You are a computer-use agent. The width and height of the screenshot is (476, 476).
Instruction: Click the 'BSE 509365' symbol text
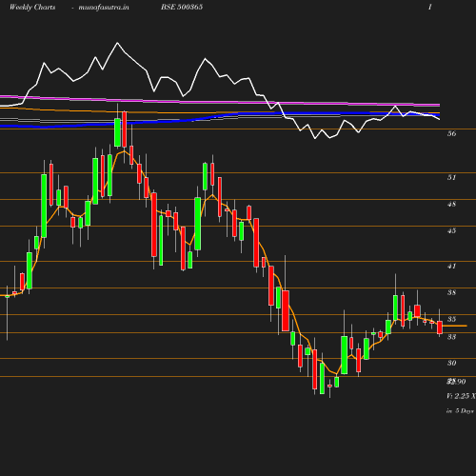point(182,7)
